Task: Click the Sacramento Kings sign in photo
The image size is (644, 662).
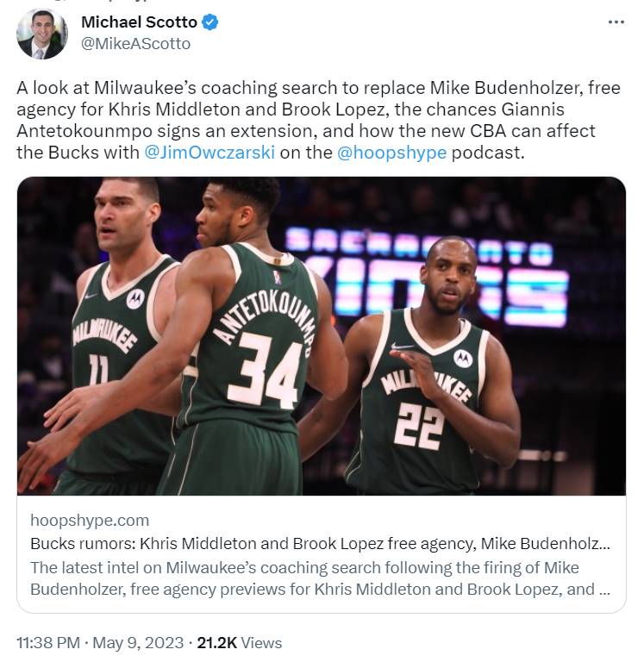Action: tap(427, 274)
